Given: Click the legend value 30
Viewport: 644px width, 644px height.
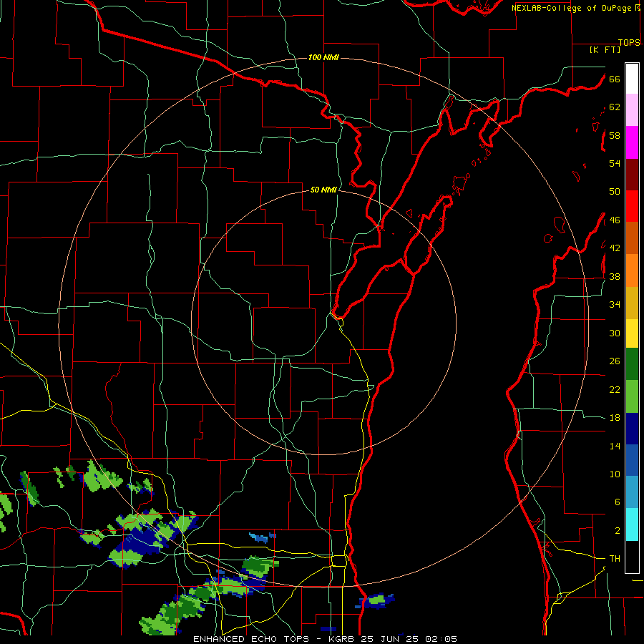Looking at the screenshot, I should pyautogui.click(x=615, y=333).
